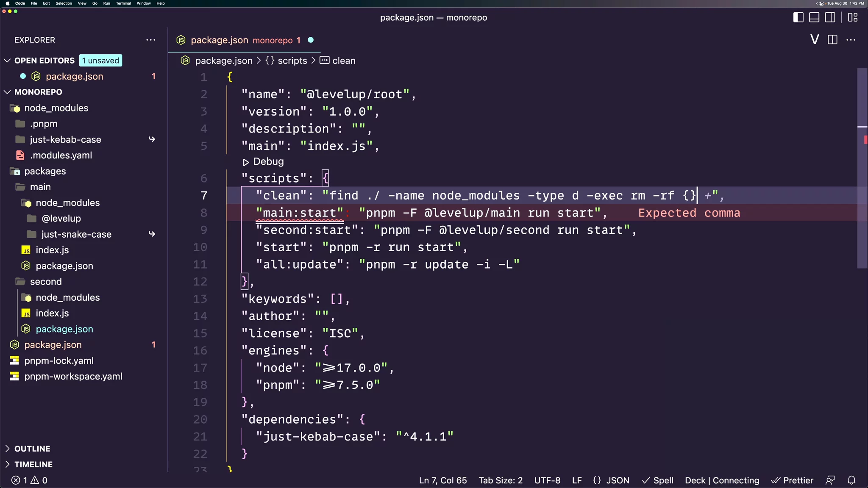
Task: Open errors and warnings status indicator
Action: click(x=30, y=480)
